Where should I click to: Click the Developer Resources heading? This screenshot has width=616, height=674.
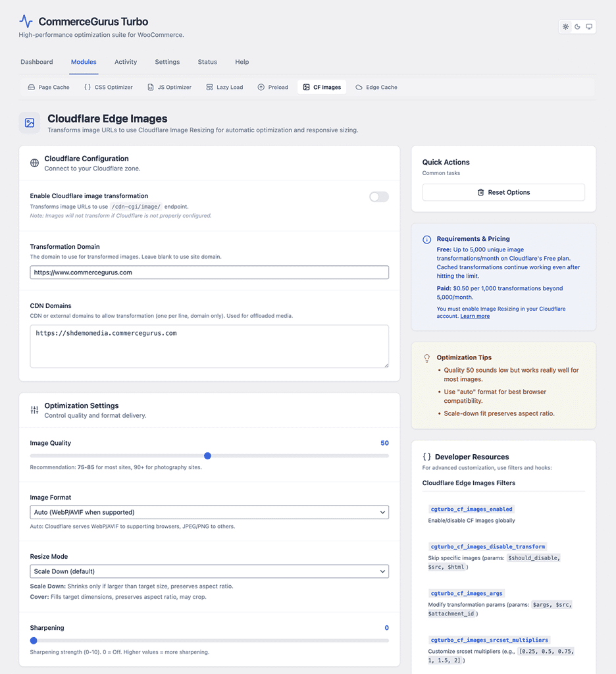click(472, 457)
